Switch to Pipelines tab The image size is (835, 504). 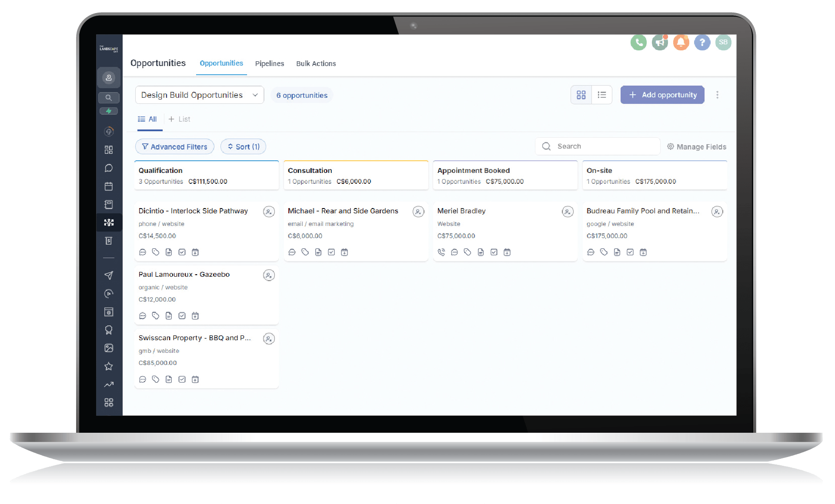pos(269,63)
